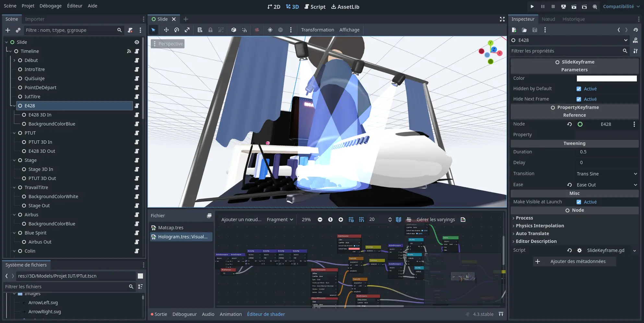Toggle environment preview globe icon
644x323 pixels.
[280, 30]
